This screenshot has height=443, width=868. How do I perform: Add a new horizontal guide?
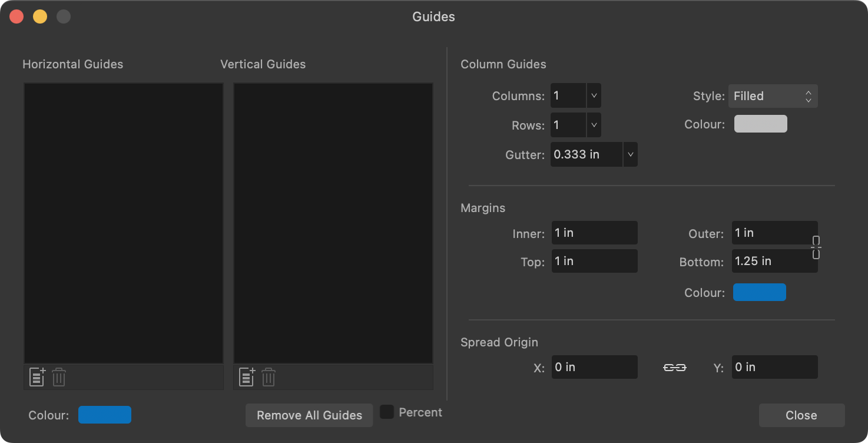(37, 377)
